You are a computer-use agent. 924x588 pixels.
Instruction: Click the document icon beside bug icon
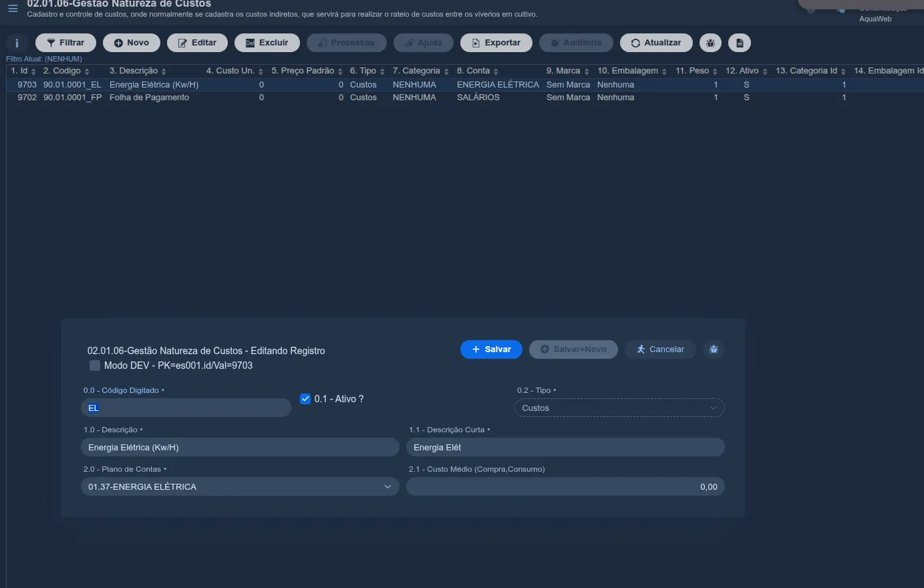click(x=739, y=43)
